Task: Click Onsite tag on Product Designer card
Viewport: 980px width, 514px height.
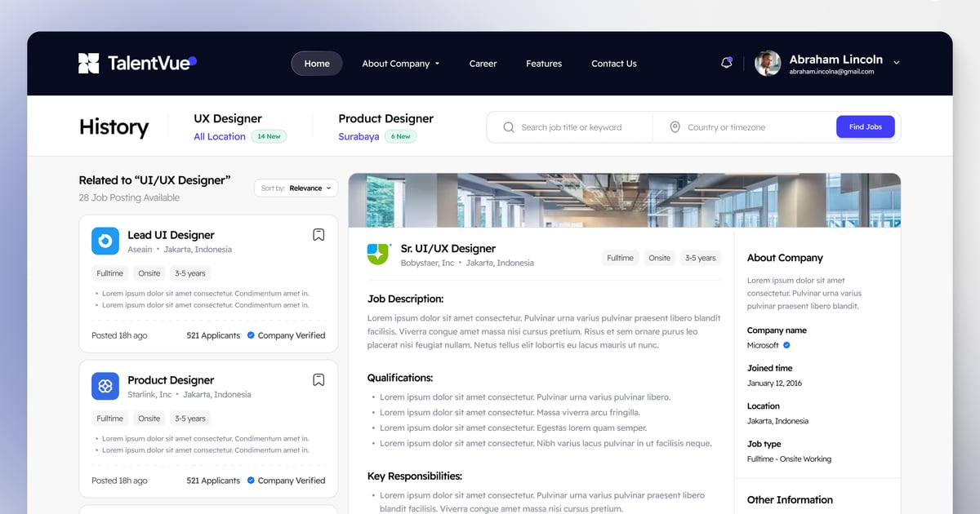Action: click(x=149, y=419)
